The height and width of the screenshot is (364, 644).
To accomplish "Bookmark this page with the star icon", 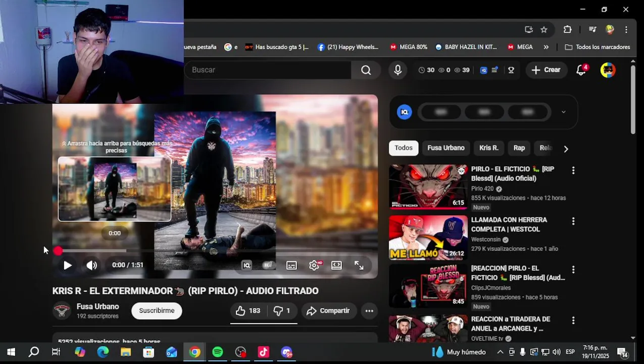I will tap(544, 29).
